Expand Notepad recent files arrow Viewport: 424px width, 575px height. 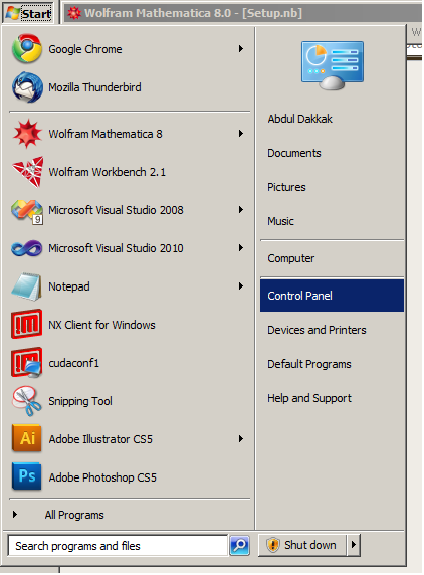(241, 286)
